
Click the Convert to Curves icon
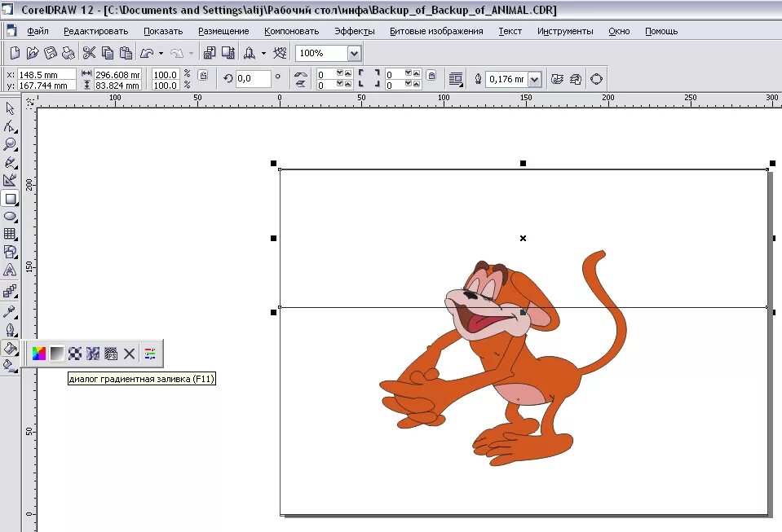coord(596,79)
